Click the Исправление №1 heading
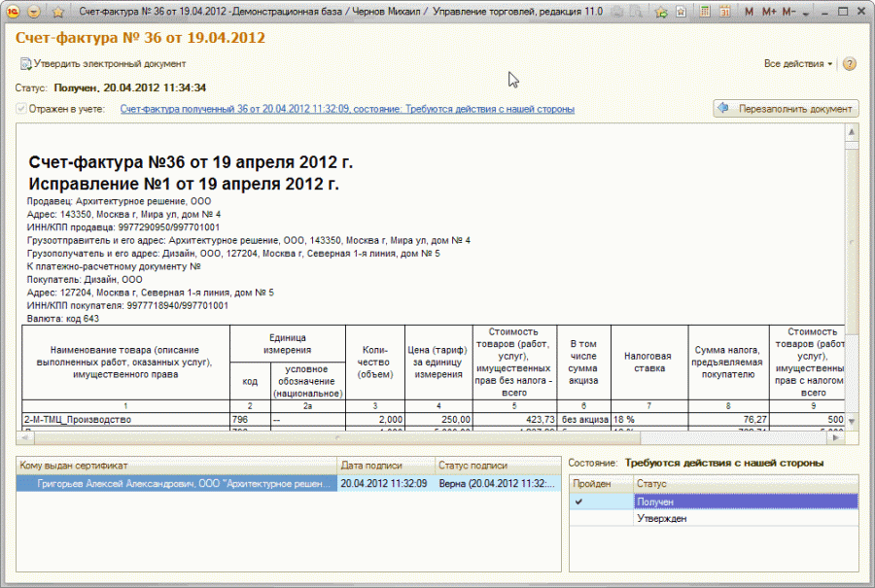The height and width of the screenshot is (588, 875). coord(184,184)
